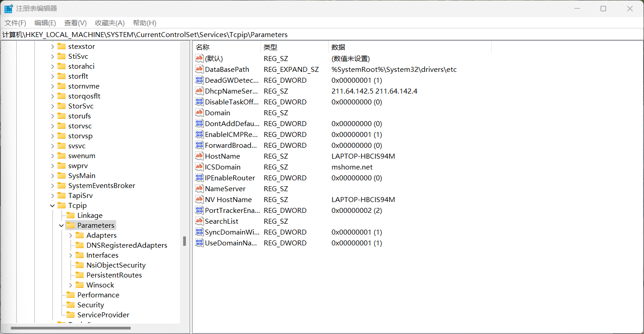Screen dimensions: 644x334
Task: Click the tree pane vertical scrollbar thumb
Action: pyautogui.click(x=185, y=241)
